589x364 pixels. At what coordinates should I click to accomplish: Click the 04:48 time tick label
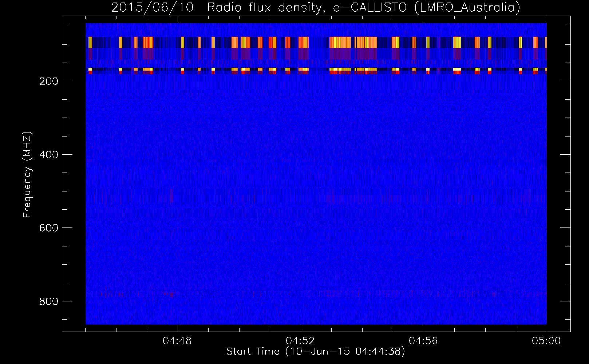click(177, 341)
